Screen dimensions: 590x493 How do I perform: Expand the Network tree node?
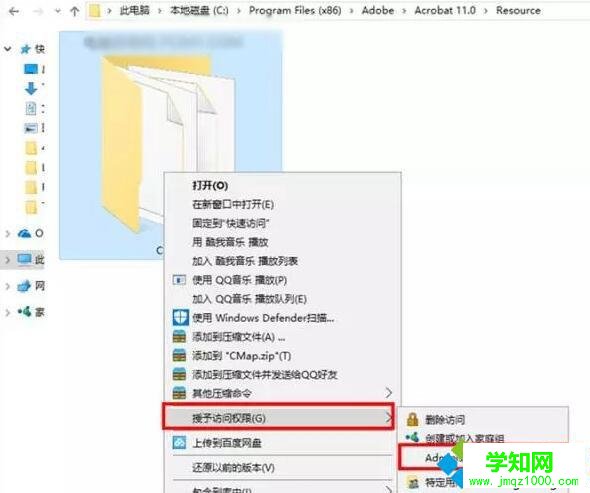(x=8, y=286)
